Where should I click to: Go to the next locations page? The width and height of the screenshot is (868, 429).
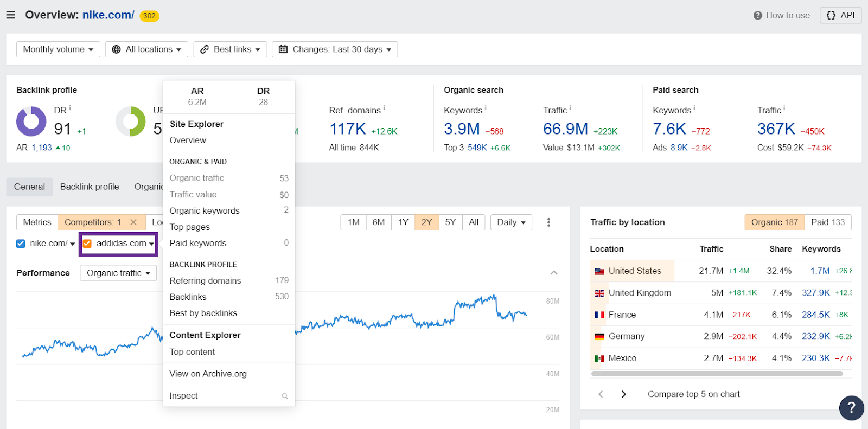pos(624,394)
